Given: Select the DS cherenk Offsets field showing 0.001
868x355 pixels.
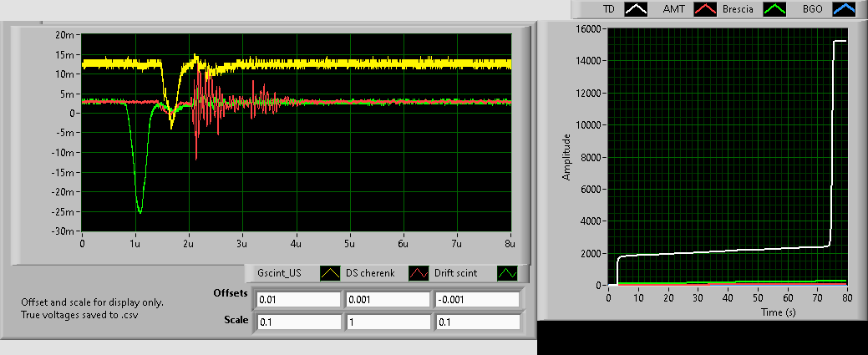Looking at the screenshot, I should click(388, 299).
